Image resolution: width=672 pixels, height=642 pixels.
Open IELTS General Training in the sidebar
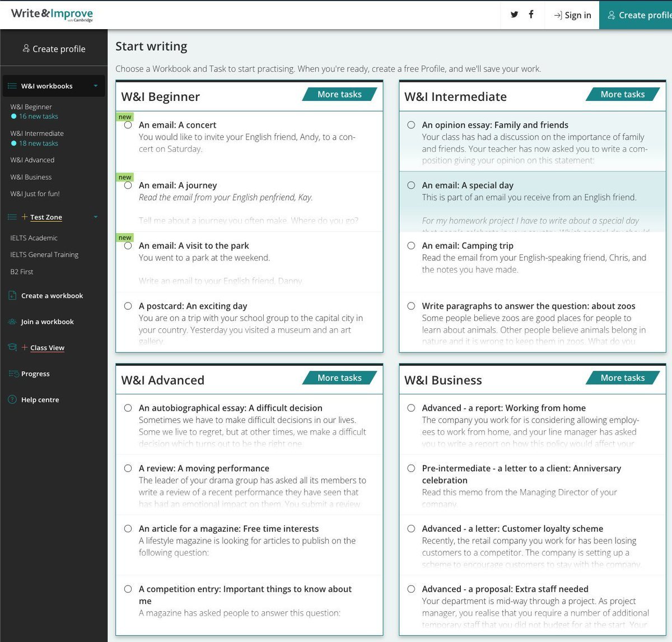(44, 254)
